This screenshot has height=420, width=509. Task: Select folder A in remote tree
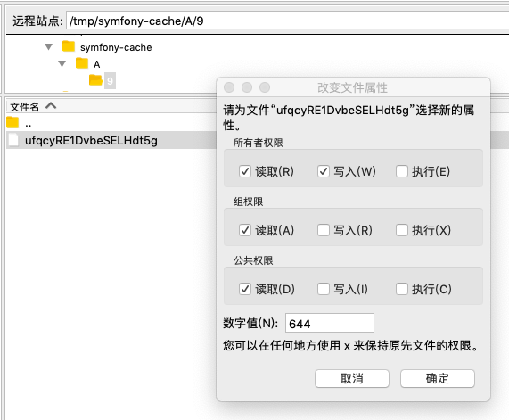click(97, 64)
